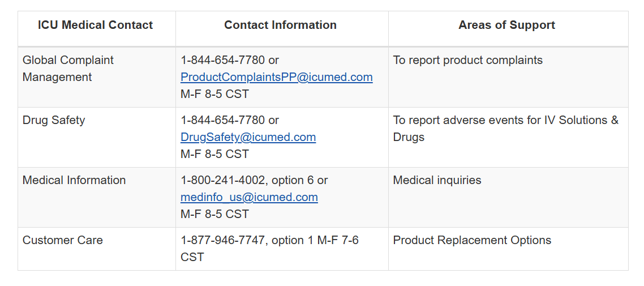
Task: Click Global Complaint Management phone number
Action: [x=222, y=60]
